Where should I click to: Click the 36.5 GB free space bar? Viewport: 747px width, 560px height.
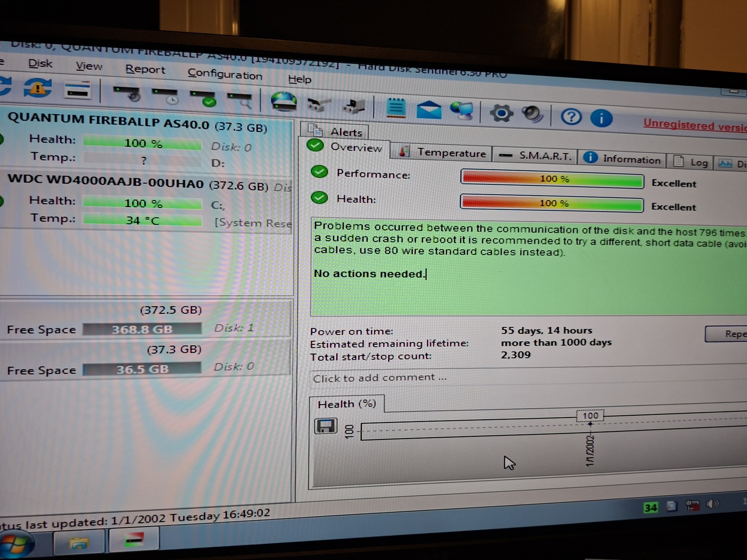tap(142, 369)
